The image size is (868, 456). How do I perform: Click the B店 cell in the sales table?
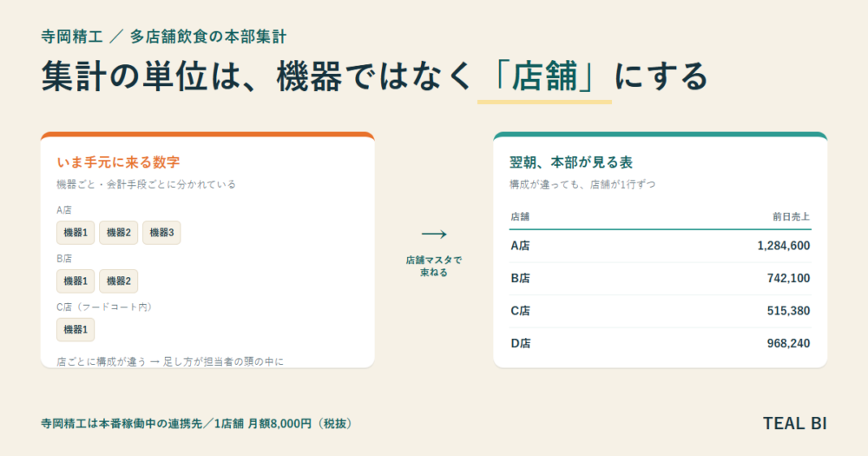(520, 278)
